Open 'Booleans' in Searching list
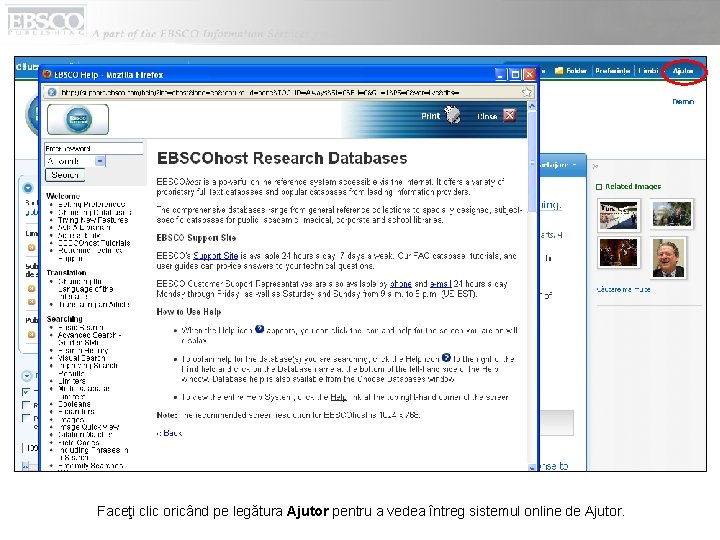The width and height of the screenshot is (720, 540). pos(74,404)
